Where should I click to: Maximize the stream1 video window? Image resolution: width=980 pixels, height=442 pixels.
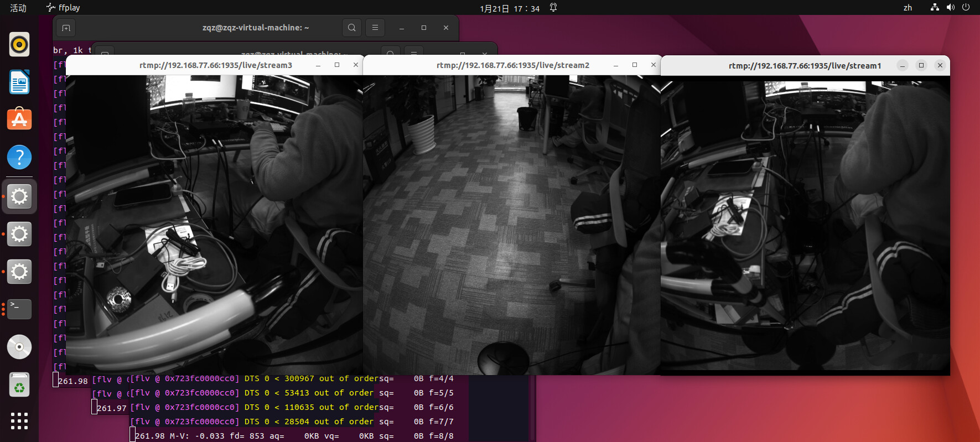(921, 65)
